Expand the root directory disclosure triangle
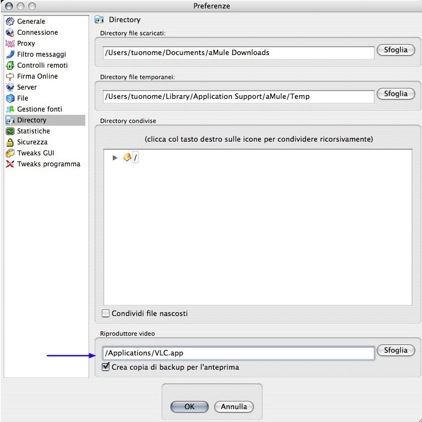The image size is (422, 422). click(x=115, y=158)
